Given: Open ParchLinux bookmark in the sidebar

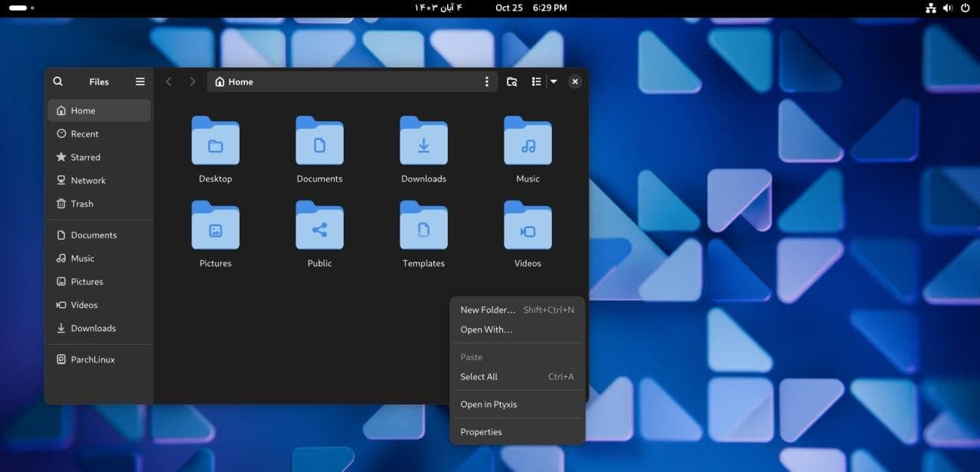Looking at the screenshot, I should 93,359.
